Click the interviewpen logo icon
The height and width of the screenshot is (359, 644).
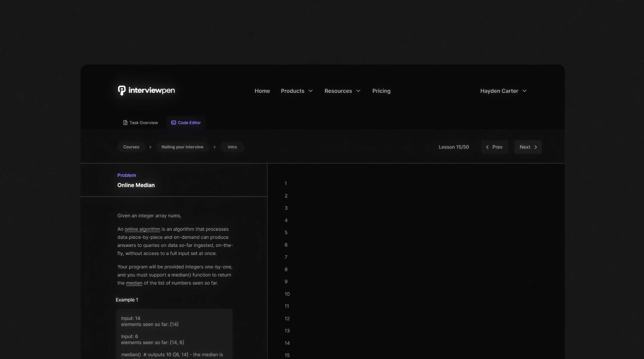[x=122, y=91]
